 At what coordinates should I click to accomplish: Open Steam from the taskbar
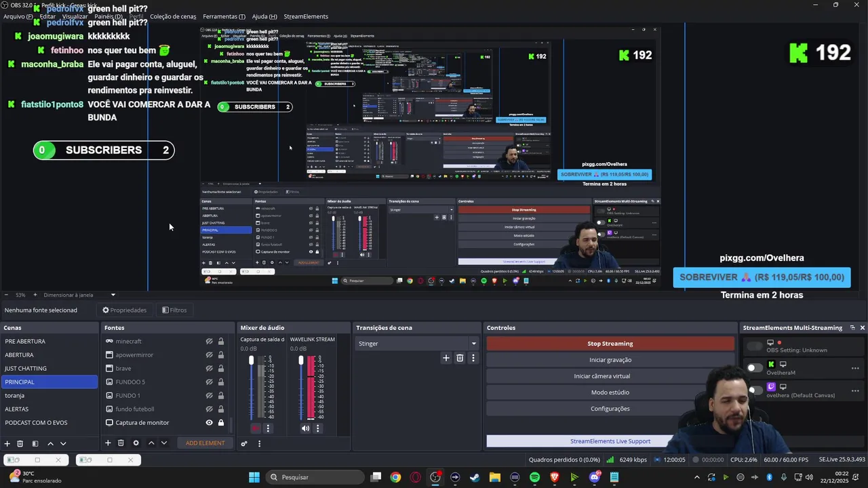click(x=475, y=477)
